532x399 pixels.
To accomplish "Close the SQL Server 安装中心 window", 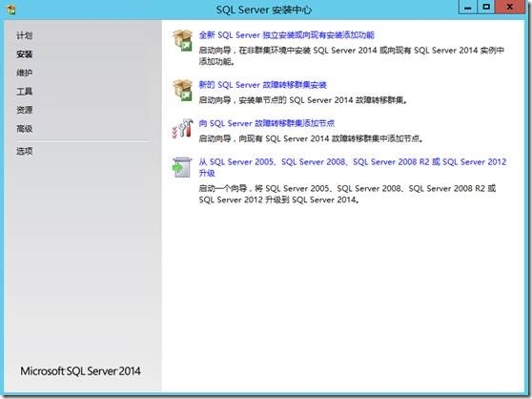I will tap(510, 7).
